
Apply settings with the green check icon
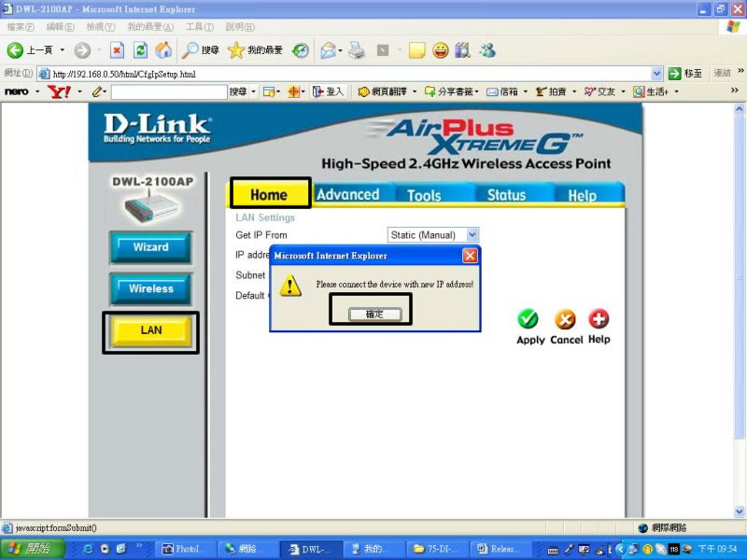528,319
